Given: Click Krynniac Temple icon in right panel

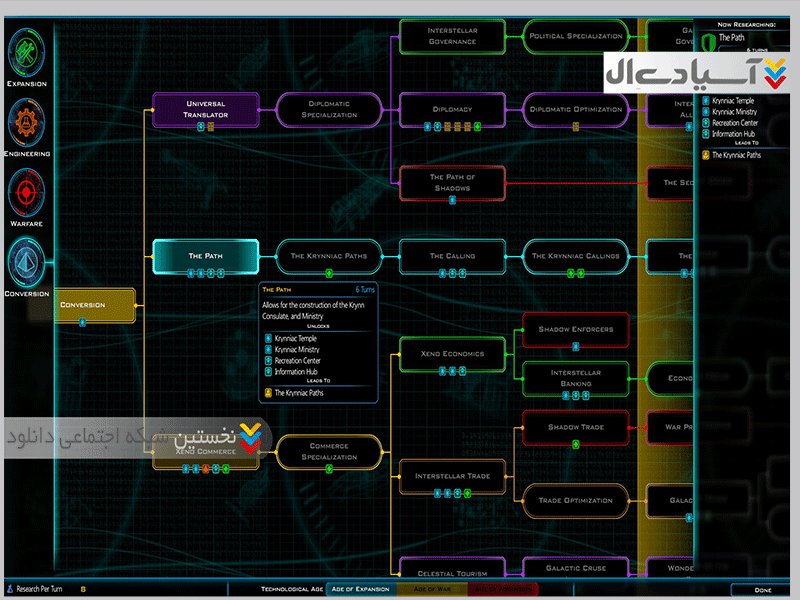Looking at the screenshot, I should [705, 101].
